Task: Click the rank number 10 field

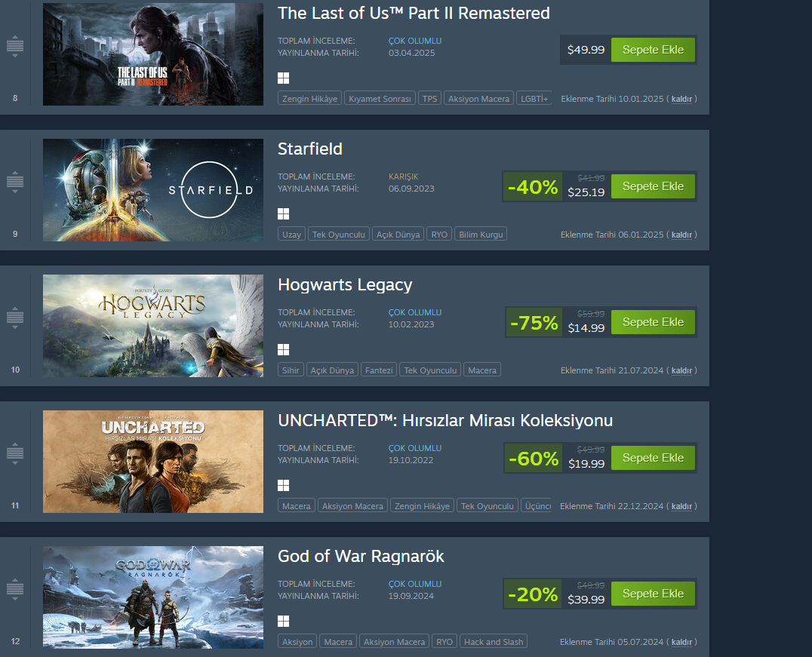Action: tap(16, 370)
